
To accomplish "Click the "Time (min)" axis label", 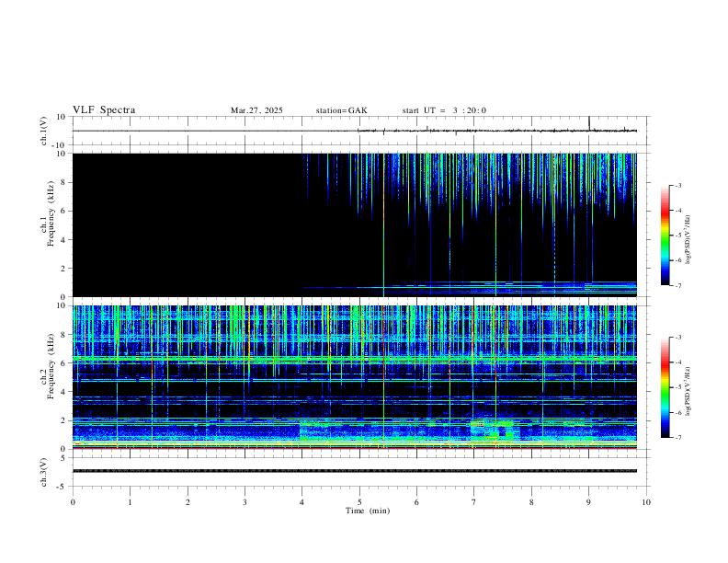I will [368, 511].
